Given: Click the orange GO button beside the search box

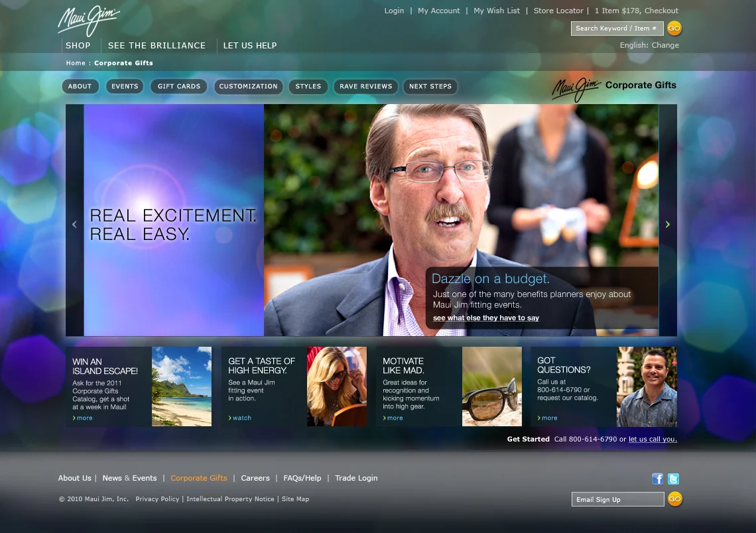Looking at the screenshot, I should click(674, 28).
